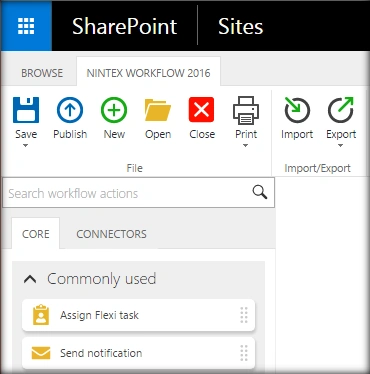The height and width of the screenshot is (374, 370).
Task: Select the CORE actions tab
Action: (x=36, y=234)
